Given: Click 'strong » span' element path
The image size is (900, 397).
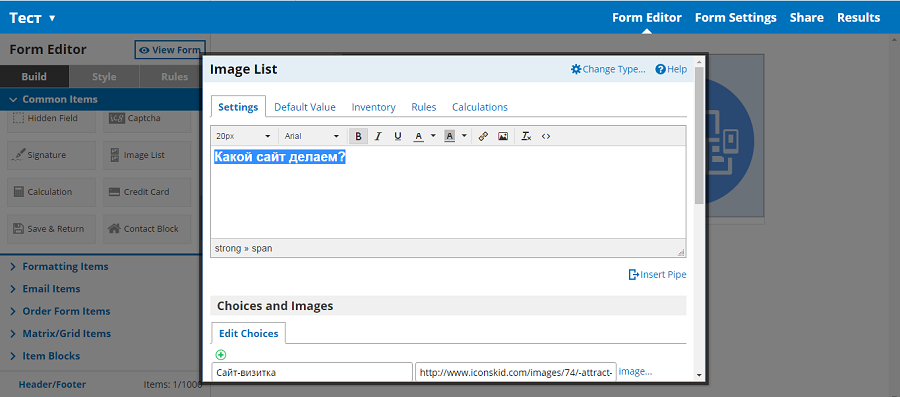Looking at the screenshot, I should (243, 248).
